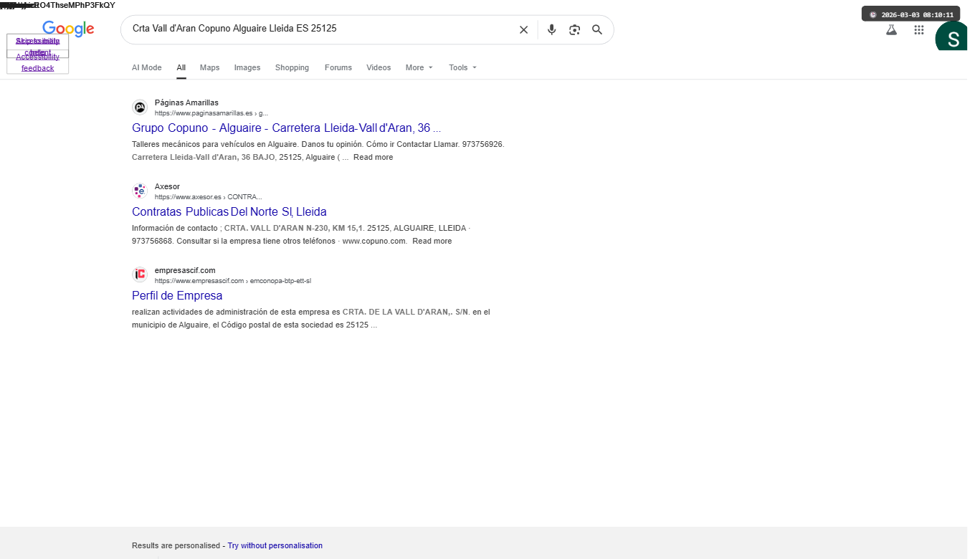The width and height of the screenshot is (980, 559).
Task: Open the Google account avatar S
Action: tap(953, 37)
